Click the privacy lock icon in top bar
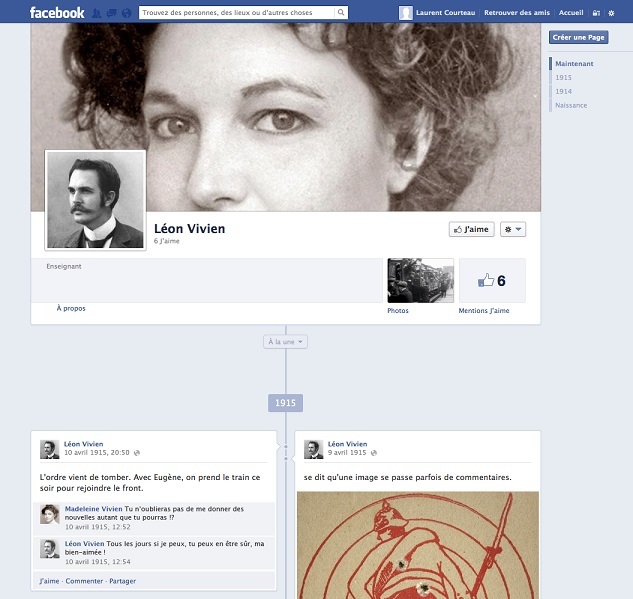 tap(597, 13)
